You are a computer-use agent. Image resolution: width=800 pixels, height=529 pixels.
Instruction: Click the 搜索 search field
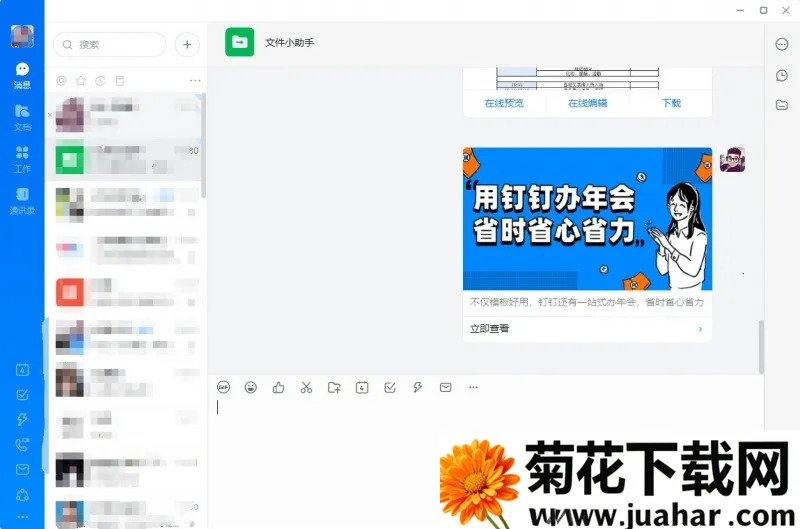(110, 45)
